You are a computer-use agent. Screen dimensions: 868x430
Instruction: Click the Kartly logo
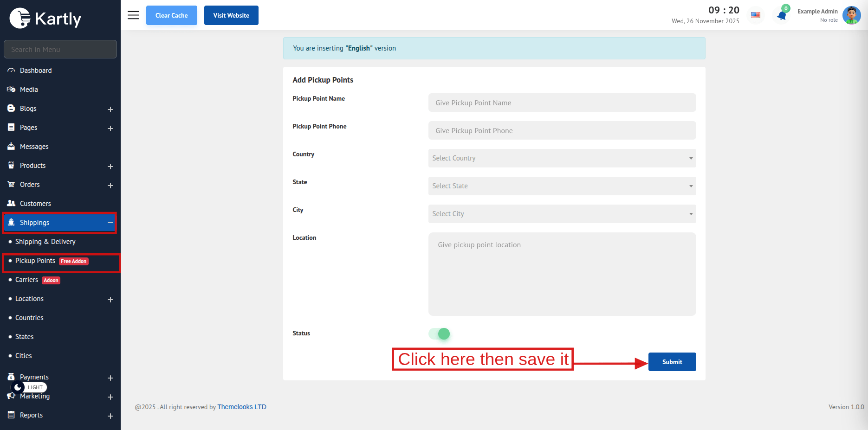click(x=45, y=19)
